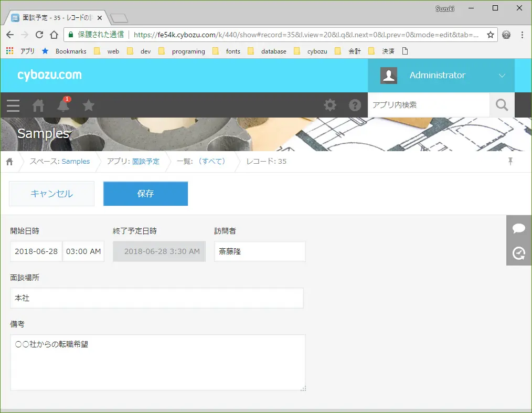Open comments speech bubble panel
Screen dimensions: 532x413
pyautogui.click(x=518, y=228)
